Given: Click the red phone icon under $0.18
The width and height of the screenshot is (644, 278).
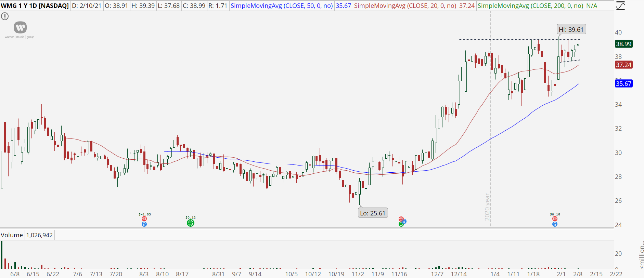Looking at the screenshot, I should pos(555,219).
